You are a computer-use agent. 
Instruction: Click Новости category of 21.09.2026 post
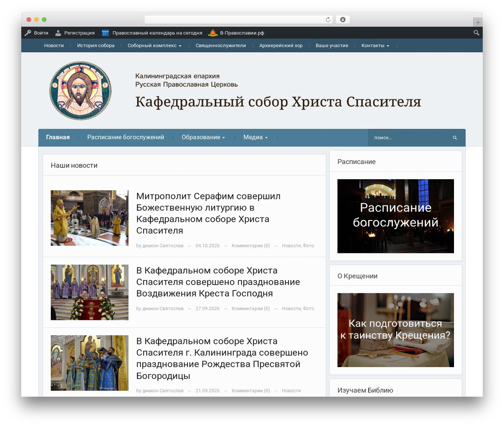(x=291, y=391)
